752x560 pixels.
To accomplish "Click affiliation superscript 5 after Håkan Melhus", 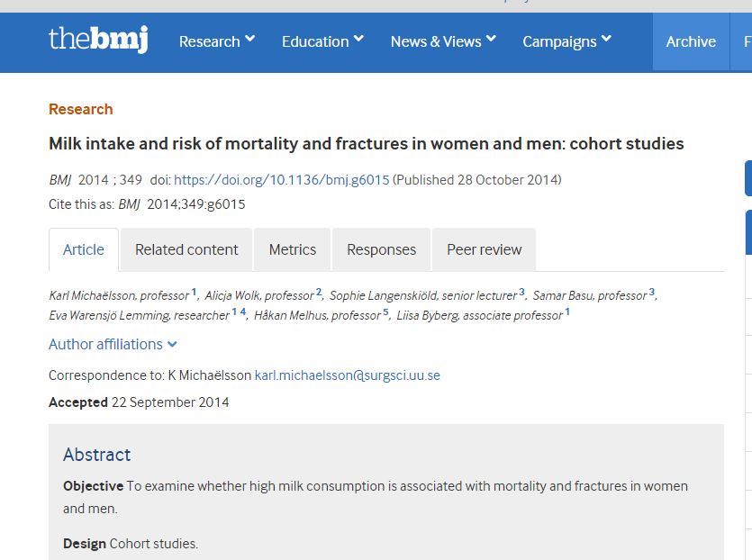I will pyautogui.click(x=385, y=312).
